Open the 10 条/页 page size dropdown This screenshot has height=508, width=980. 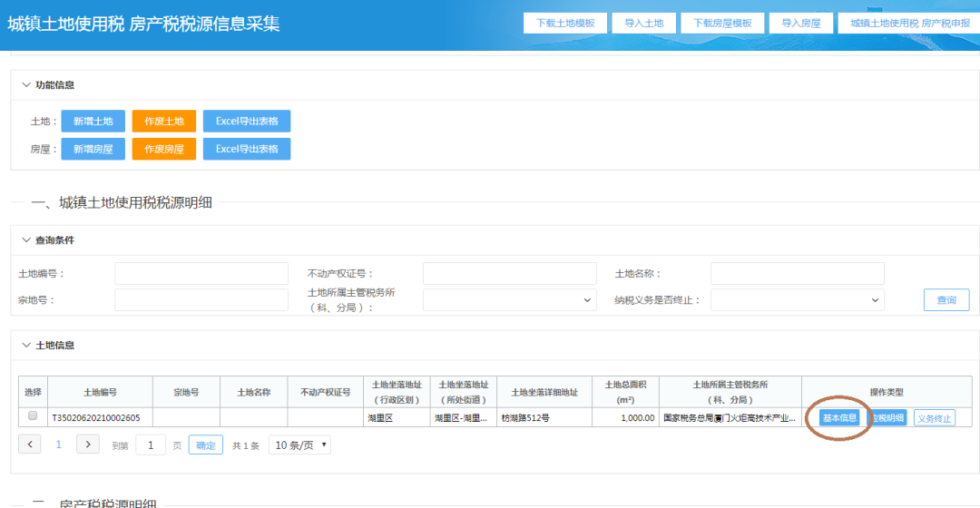pos(300,444)
